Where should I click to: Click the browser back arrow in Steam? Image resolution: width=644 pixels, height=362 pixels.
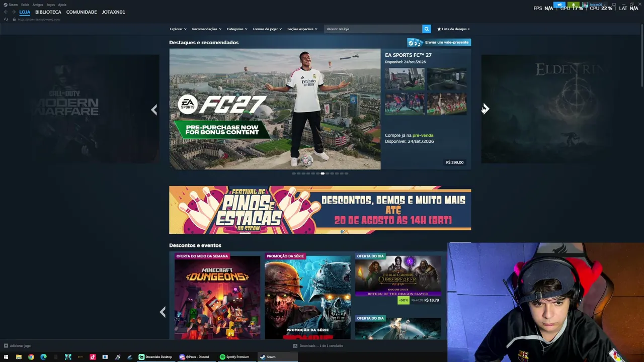pos(6,12)
